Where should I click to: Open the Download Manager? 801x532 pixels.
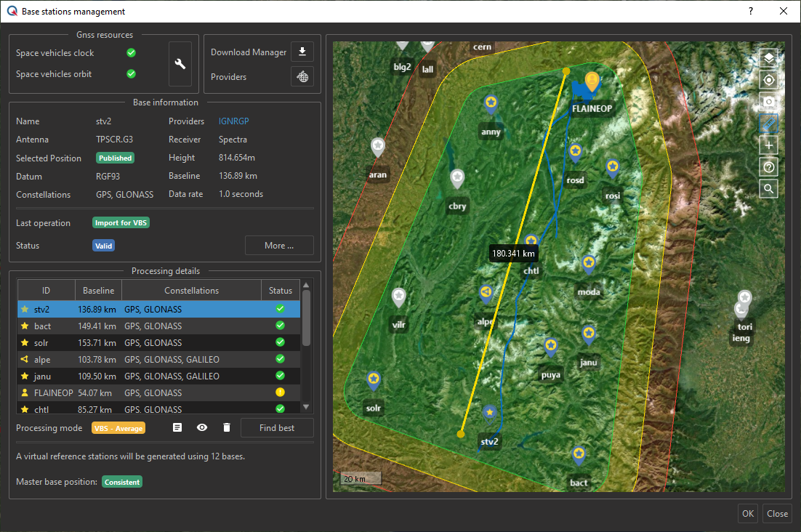pos(302,52)
